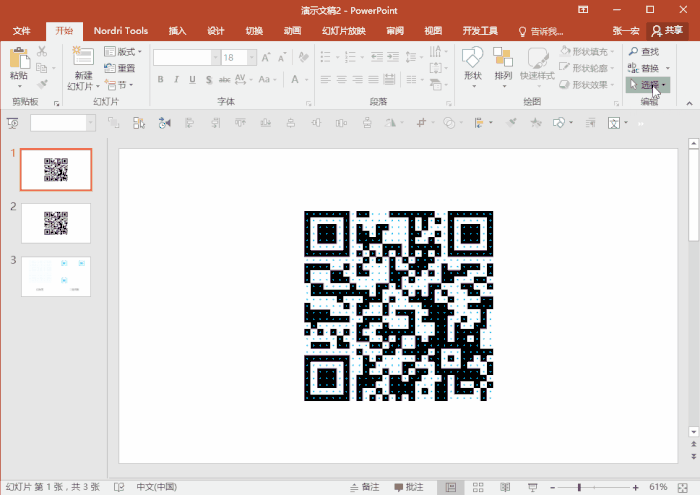Image resolution: width=700 pixels, height=495 pixels.
Task: Click the Format Painter brush icon
Action: click(42, 84)
